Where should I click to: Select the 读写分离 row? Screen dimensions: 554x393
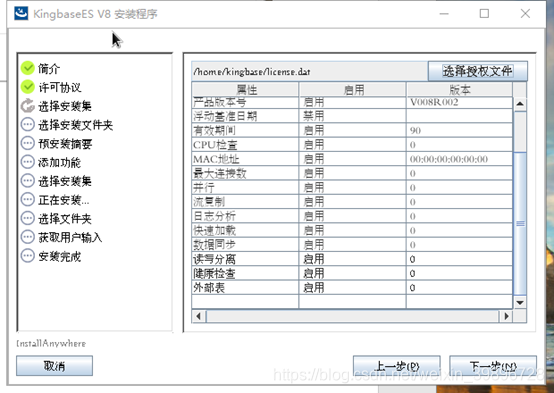click(x=352, y=259)
